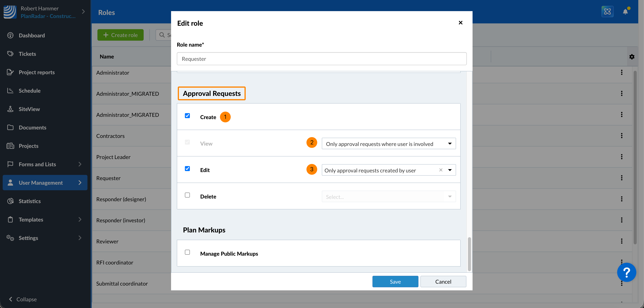The width and height of the screenshot is (644, 308).
Task: Open the notifications bell icon
Action: (x=625, y=12)
